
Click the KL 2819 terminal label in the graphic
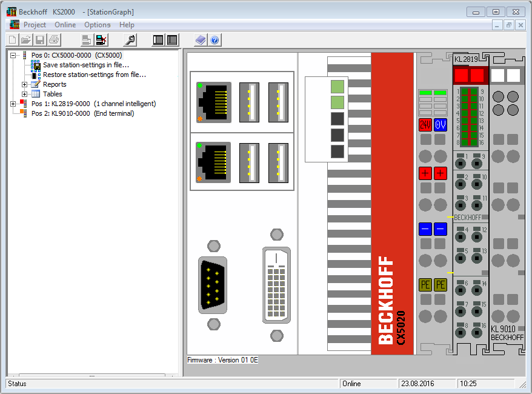click(x=466, y=59)
